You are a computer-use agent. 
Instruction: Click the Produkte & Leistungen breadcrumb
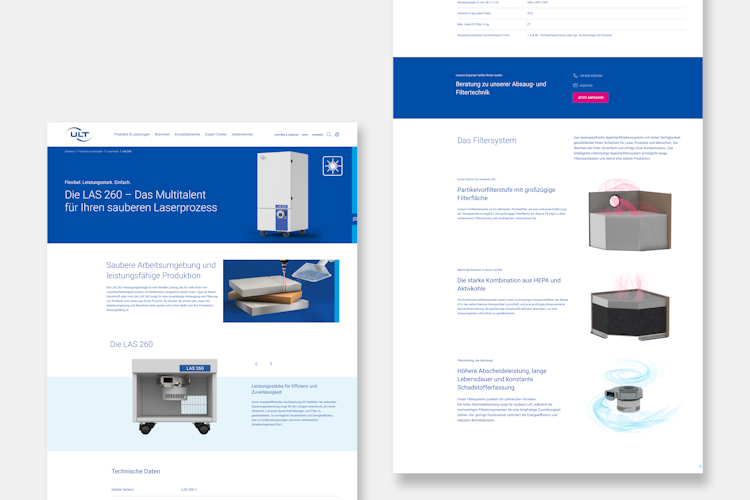pyautogui.click(x=91, y=151)
